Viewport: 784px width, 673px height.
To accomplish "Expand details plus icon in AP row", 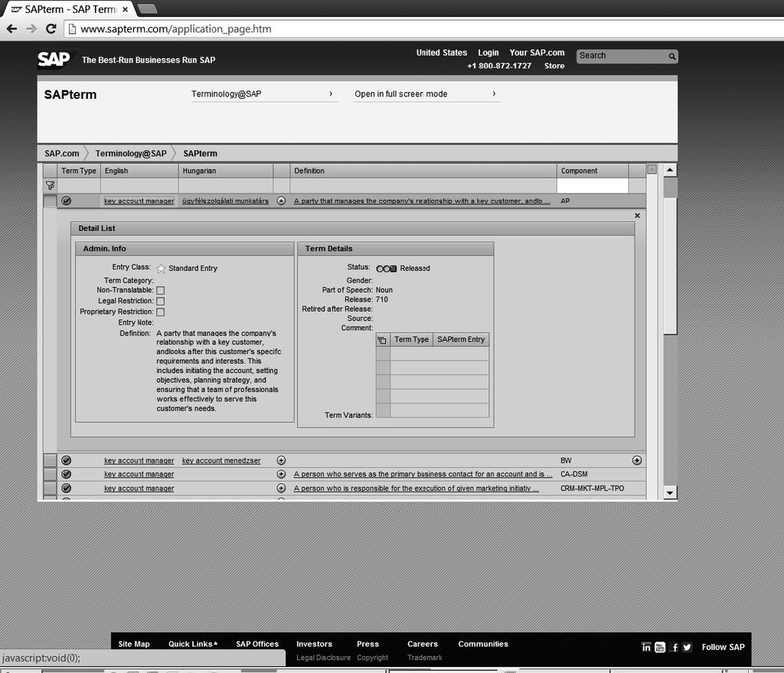I will [x=281, y=201].
